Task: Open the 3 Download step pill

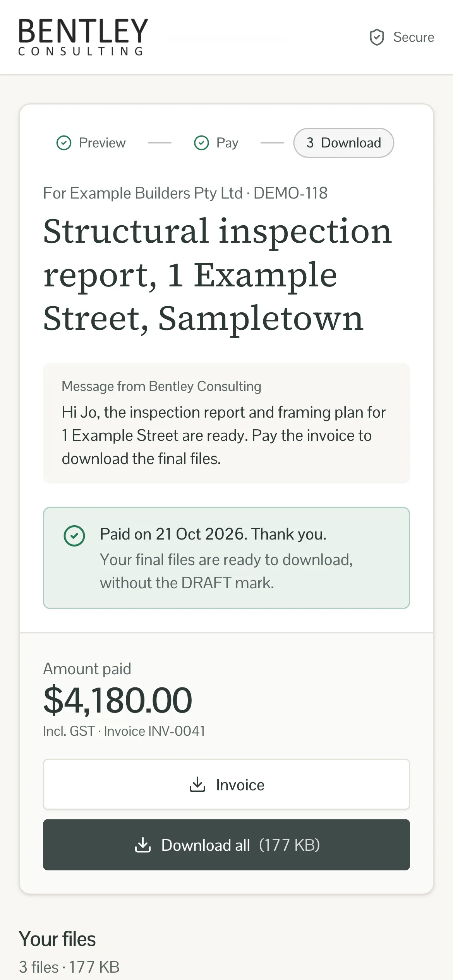Action: [344, 143]
